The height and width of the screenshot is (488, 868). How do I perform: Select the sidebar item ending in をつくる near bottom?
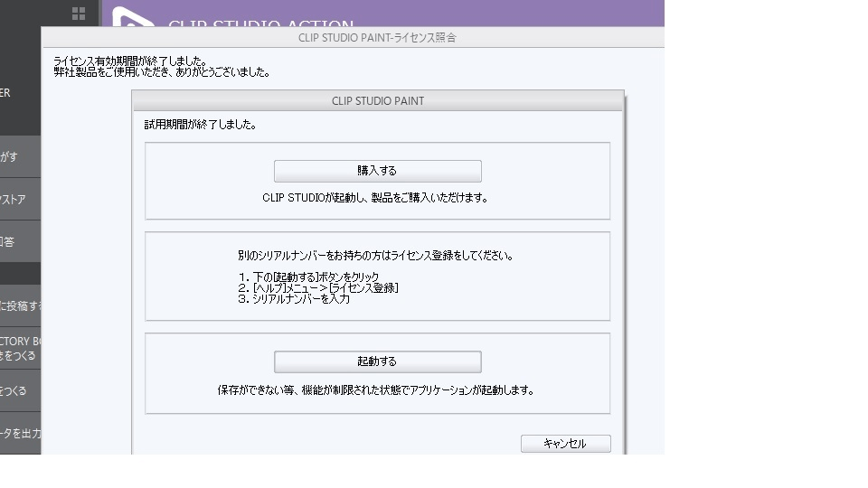[20, 390]
